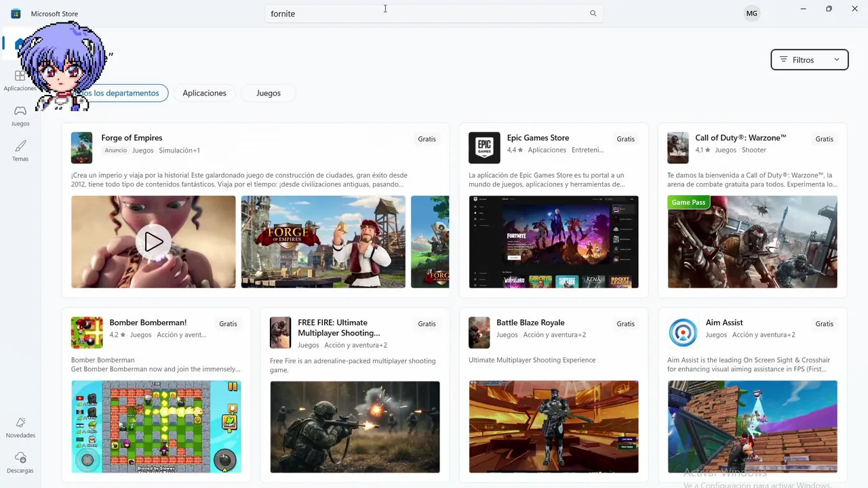Open the Battle Blaze Royale title

tap(530, 323)
